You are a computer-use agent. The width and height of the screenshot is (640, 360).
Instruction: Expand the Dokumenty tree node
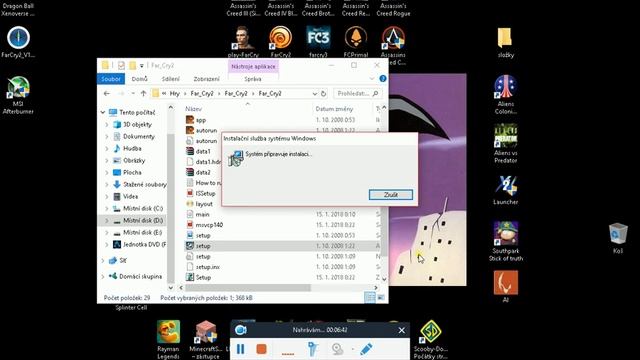(107, 136)
